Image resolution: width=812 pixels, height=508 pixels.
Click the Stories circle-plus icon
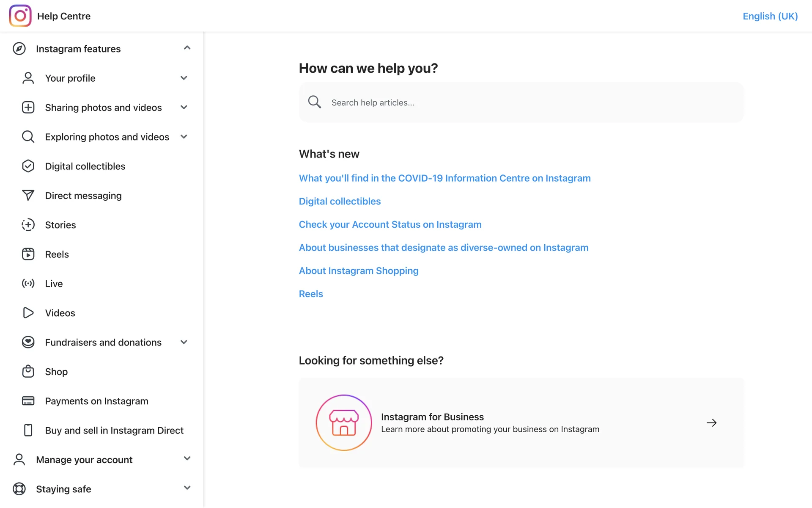click(x=28, y=225)
